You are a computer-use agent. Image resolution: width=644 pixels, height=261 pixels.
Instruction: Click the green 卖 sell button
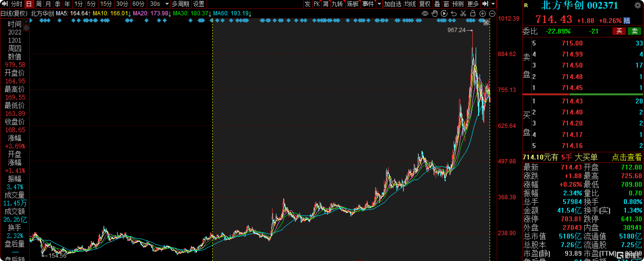click(634, 31)
